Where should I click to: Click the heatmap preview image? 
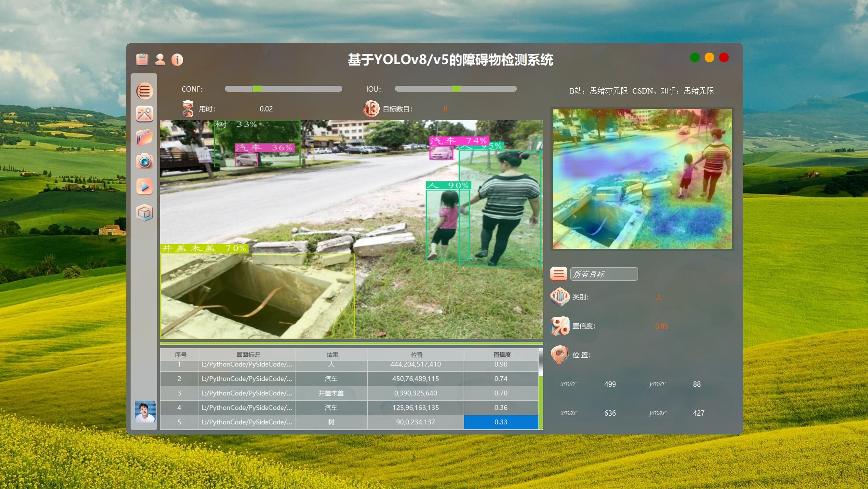click(x=642, y=179)
